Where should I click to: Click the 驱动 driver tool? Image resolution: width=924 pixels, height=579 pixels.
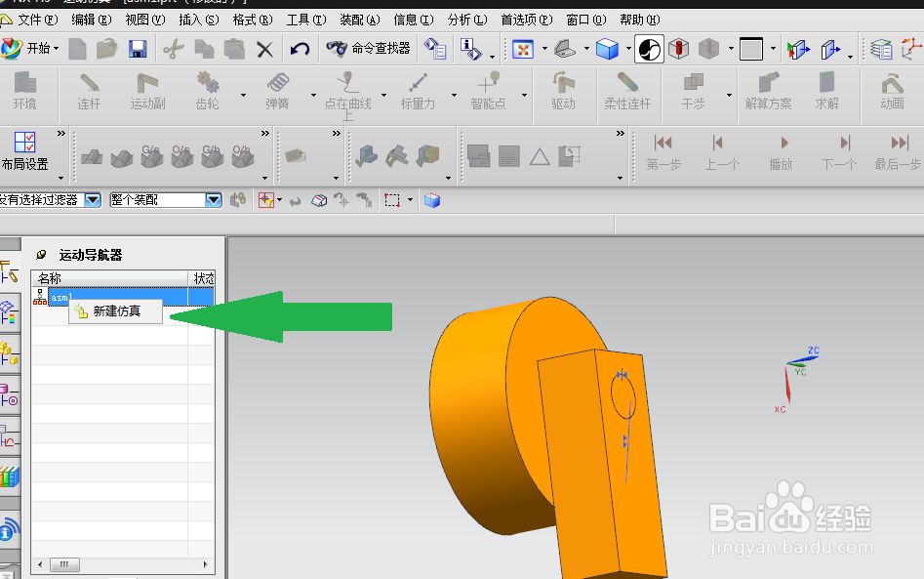point(563,92)
